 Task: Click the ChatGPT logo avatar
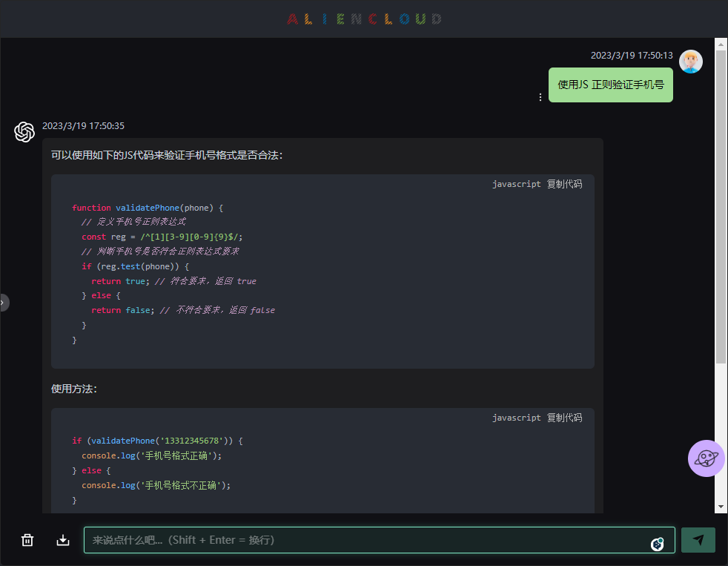pyautogui.click(x=24, y=131)
